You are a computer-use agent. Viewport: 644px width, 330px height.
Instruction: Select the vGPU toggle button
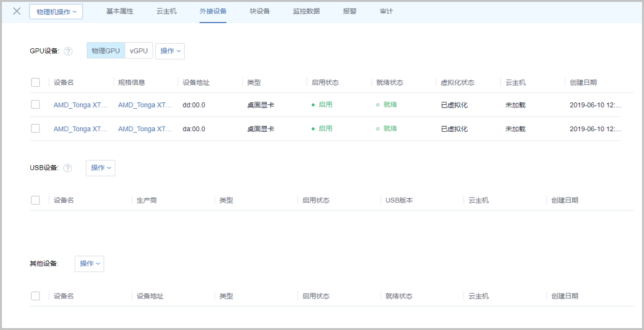coord(138,51)
